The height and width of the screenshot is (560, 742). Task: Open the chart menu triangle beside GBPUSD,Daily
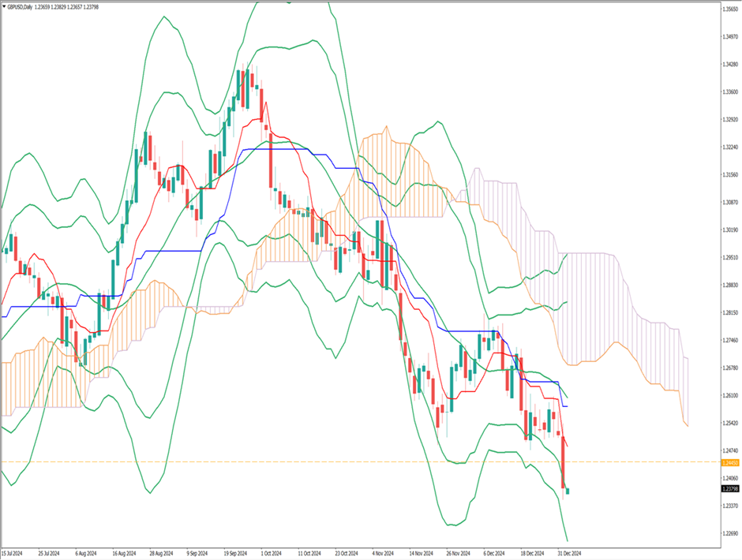[x=5, y=6]
